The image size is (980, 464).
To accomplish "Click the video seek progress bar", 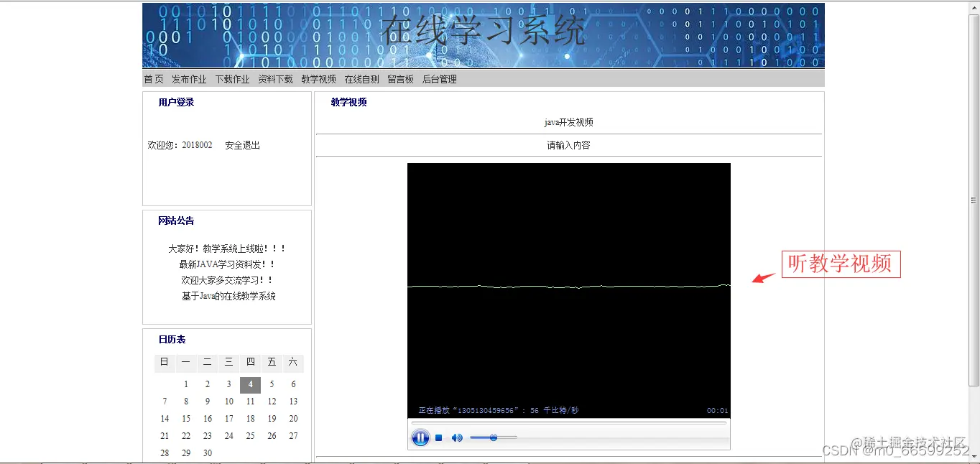I will 569,423.
